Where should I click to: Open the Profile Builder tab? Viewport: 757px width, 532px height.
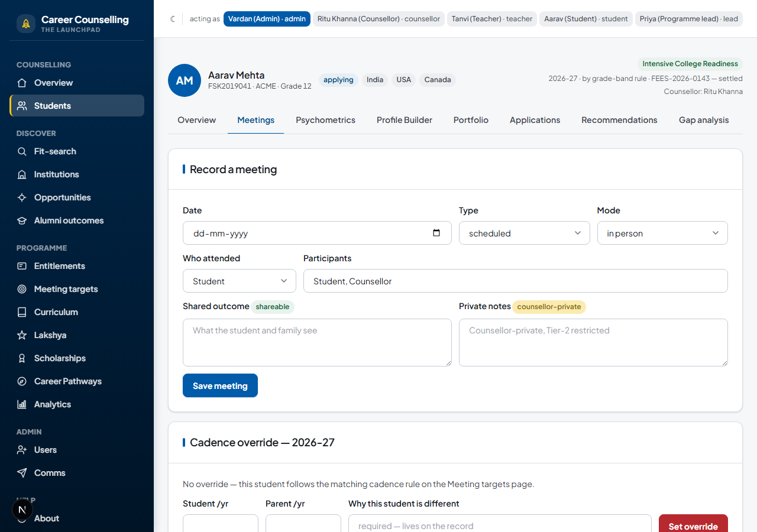coord(405,120)
